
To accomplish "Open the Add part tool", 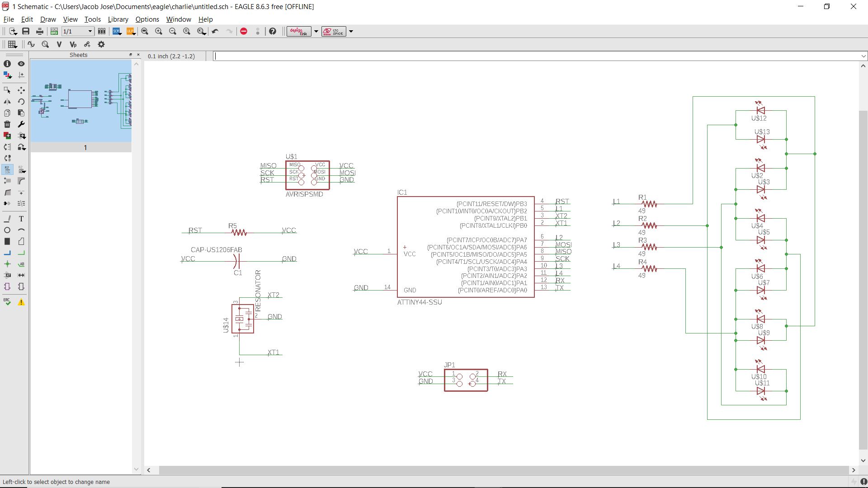I will coord(7,136).
